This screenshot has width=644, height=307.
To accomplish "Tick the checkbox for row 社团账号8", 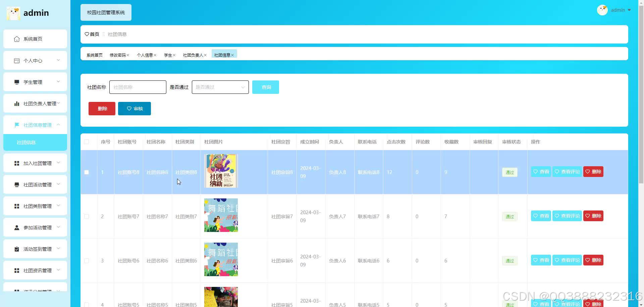I will pyautogui.click(x=87, y=172).
